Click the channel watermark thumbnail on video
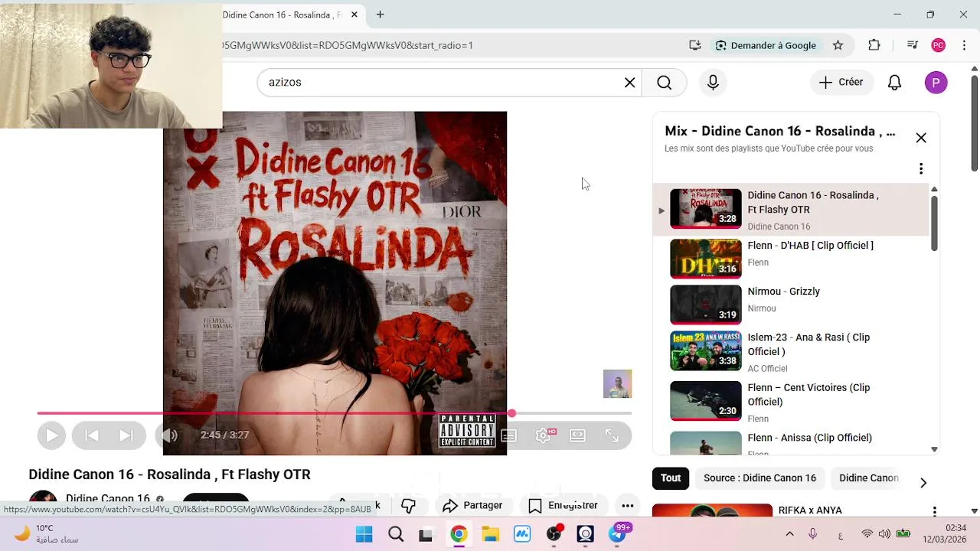This screenshot has height=551, width=980. tap(617, 384)
